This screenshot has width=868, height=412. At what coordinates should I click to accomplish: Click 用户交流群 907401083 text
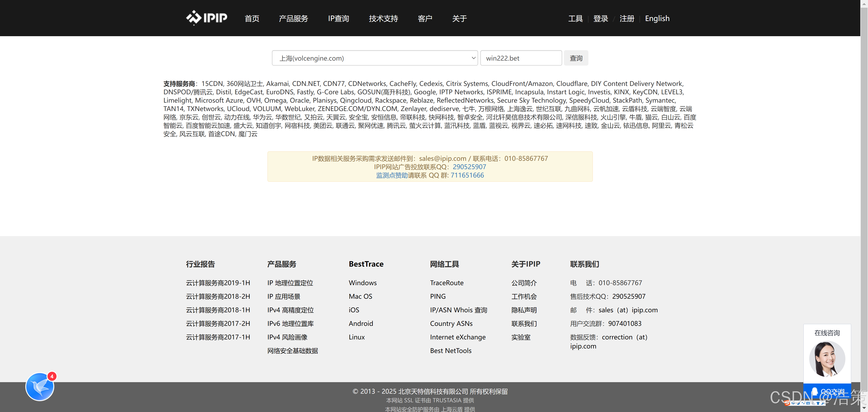tap(606, 323)
